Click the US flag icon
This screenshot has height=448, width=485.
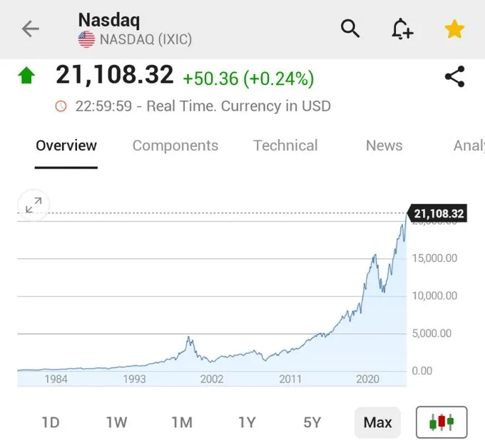[86, 40]
